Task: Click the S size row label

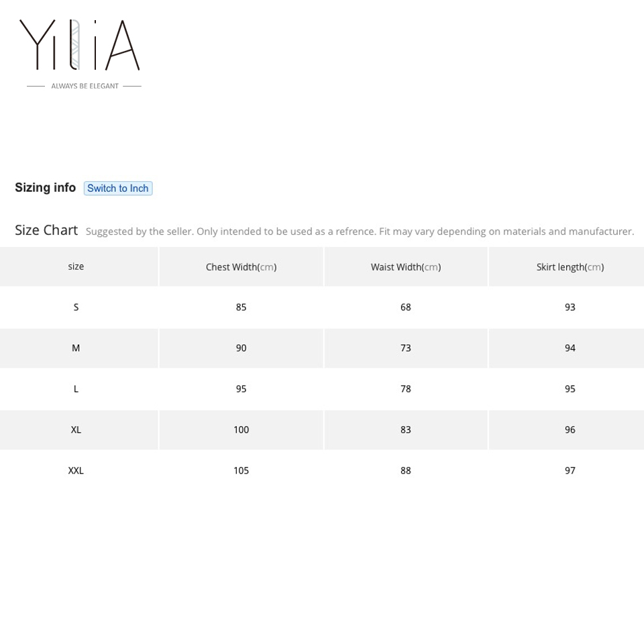Action: (76, 307)
